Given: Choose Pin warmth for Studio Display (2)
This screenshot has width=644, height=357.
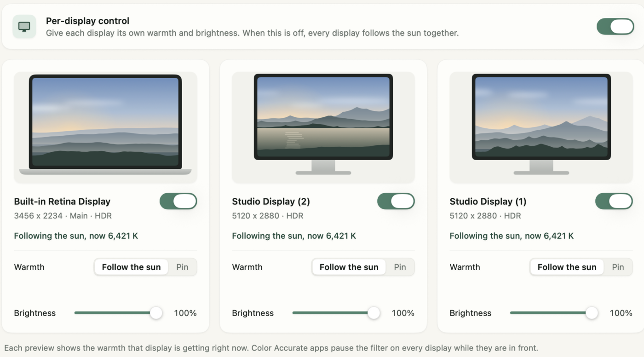Looking at the screenshot, I should click(x=400, y=267).
